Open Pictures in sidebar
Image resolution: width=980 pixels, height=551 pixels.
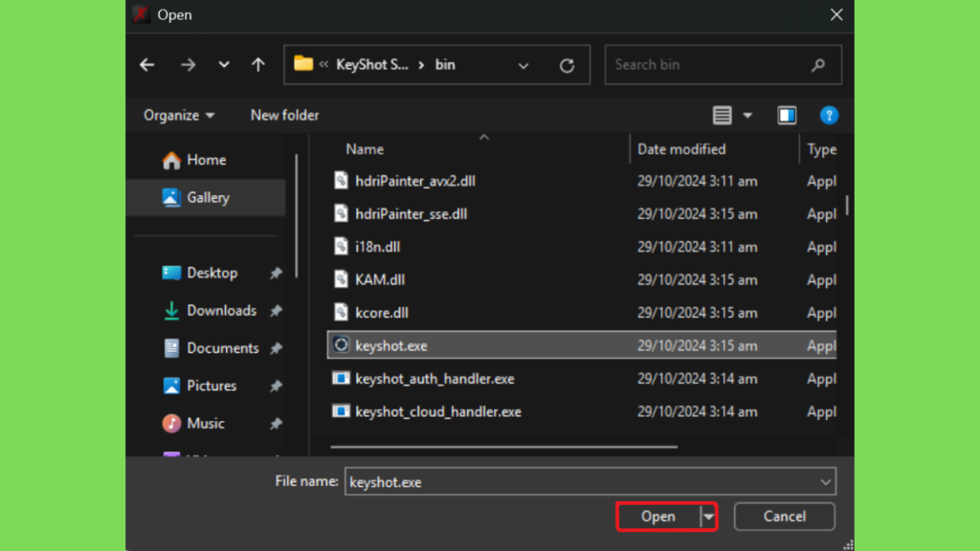212,386
